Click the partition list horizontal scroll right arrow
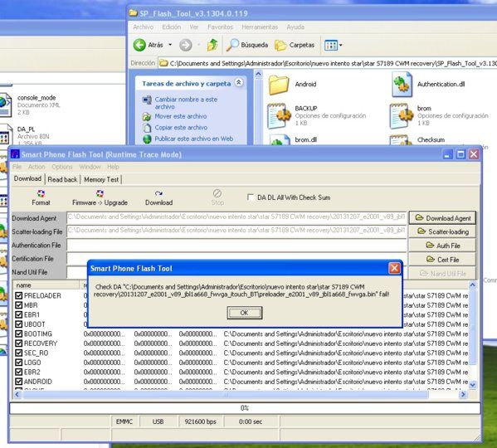 463,394
